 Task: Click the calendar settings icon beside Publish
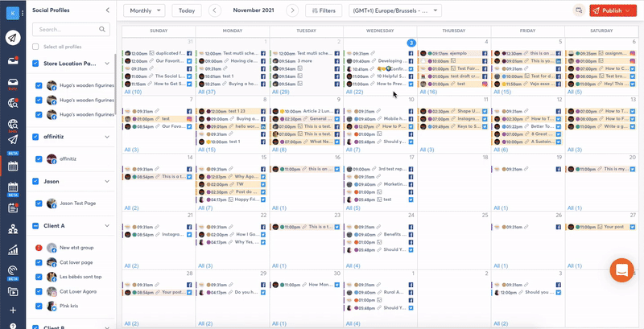point(579,10)
